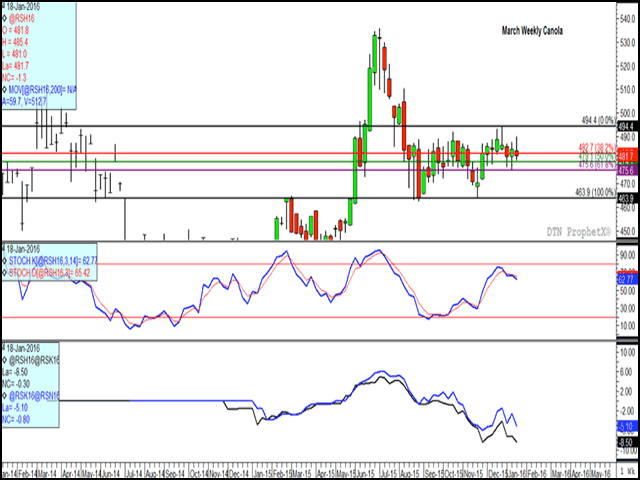This screenshot has height=480, width=640.
Task: Click the 50.00 stochastic axis label
Action: tap(629, 291)
